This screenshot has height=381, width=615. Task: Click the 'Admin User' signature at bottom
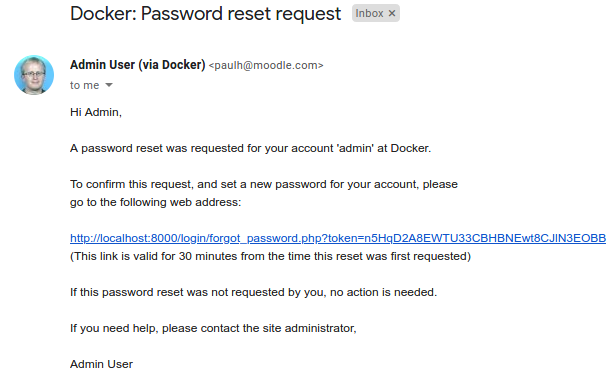(102, 364)
